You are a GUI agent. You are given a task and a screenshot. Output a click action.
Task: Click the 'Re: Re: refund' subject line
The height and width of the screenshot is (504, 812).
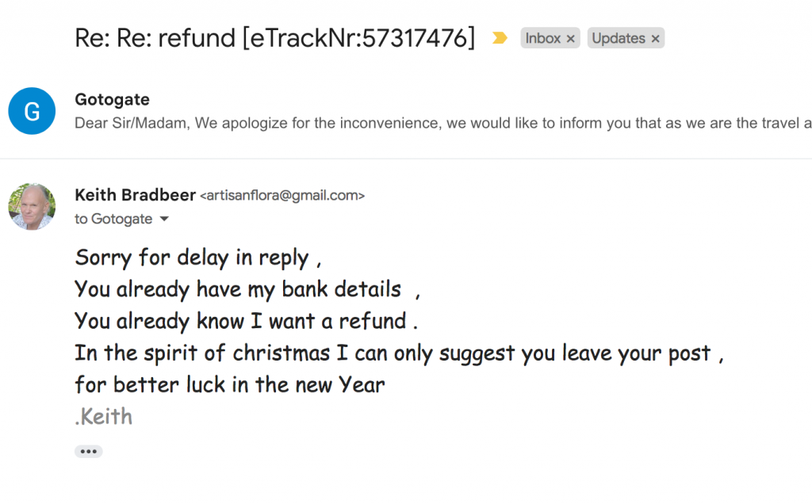pos(274,38)
